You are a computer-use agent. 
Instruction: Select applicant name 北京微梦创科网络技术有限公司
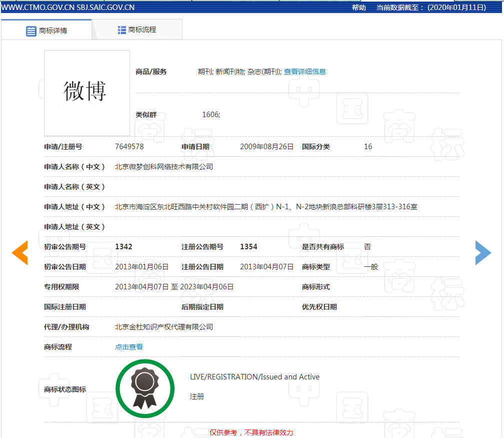tap(164, 167)
